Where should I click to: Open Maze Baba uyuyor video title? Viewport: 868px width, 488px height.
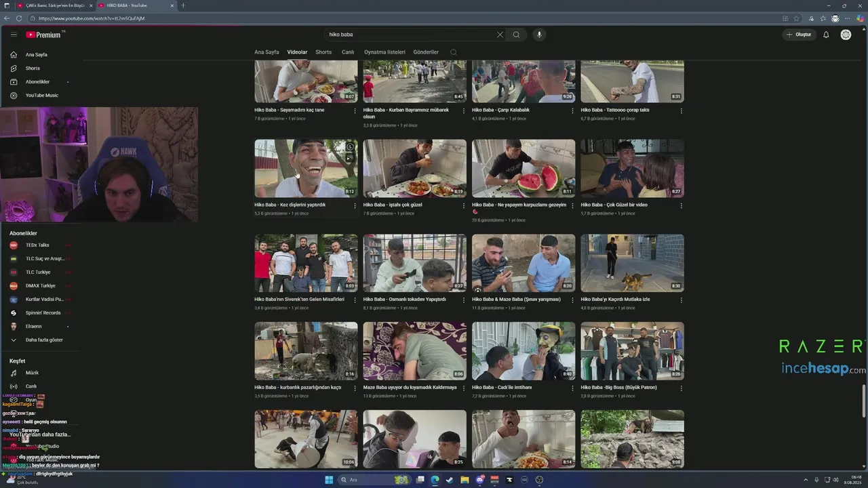[410, 388]
